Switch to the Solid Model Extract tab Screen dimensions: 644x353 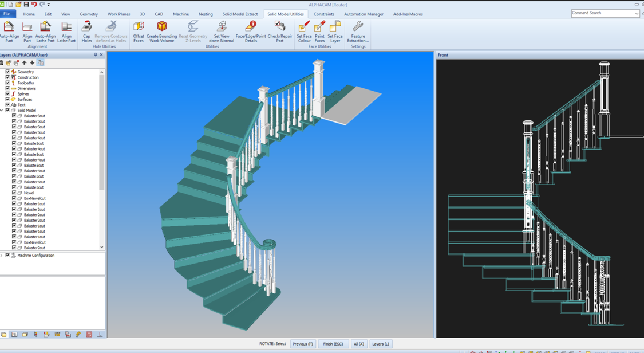coord(240,14)
